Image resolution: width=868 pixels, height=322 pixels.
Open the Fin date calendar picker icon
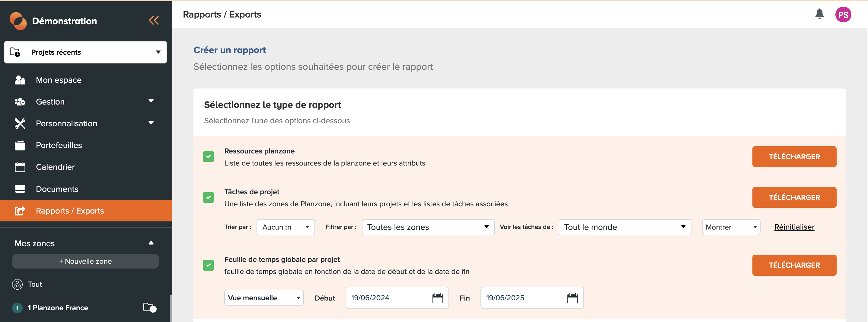pyautogui.click(x=572, y=298)
